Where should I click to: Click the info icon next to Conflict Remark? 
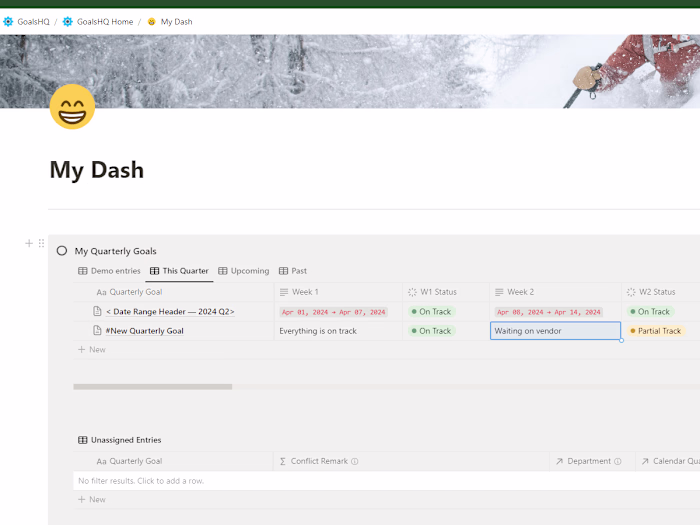354,462
